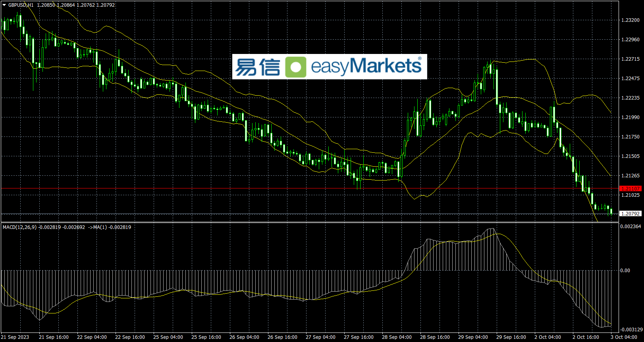Screen dimensions: 644x342
Task: Click the 1.21025 price axis label
Action: click(x=631, y=195)
